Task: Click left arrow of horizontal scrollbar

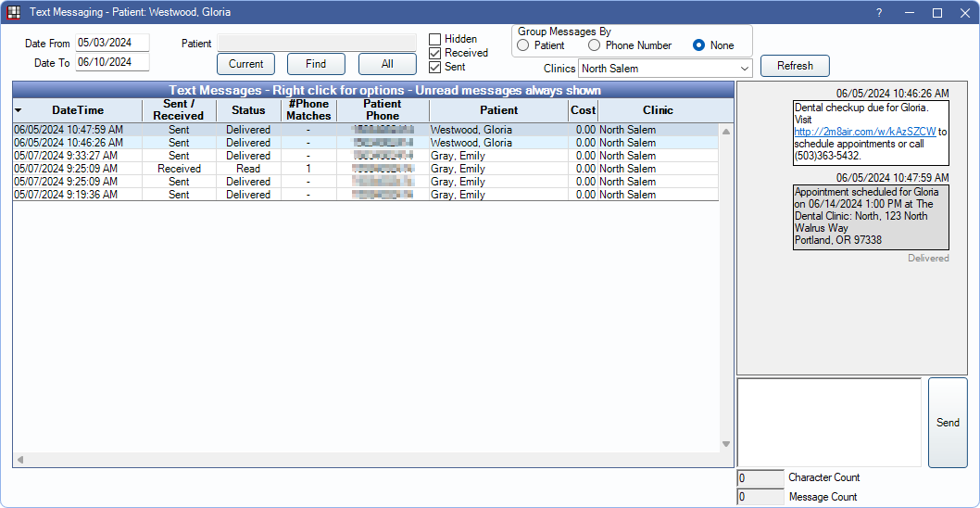Action: coord(20,459)
